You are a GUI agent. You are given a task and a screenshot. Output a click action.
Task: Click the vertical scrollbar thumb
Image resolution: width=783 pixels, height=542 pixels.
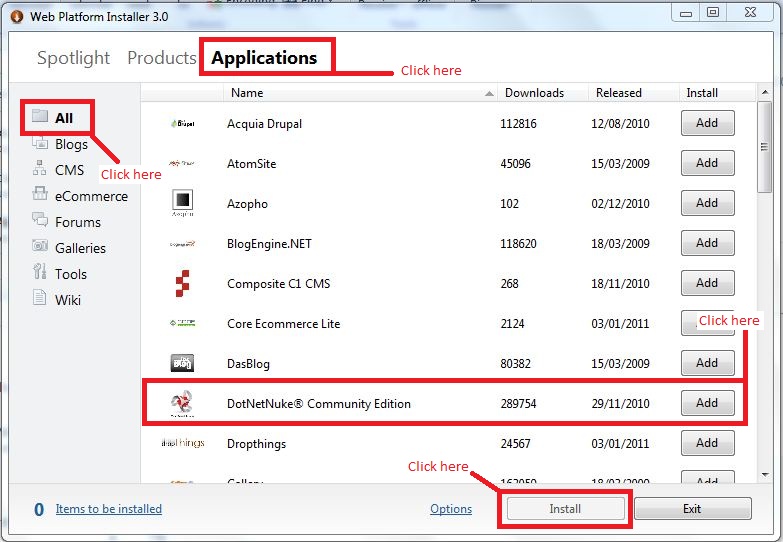[x=765, y=147]
